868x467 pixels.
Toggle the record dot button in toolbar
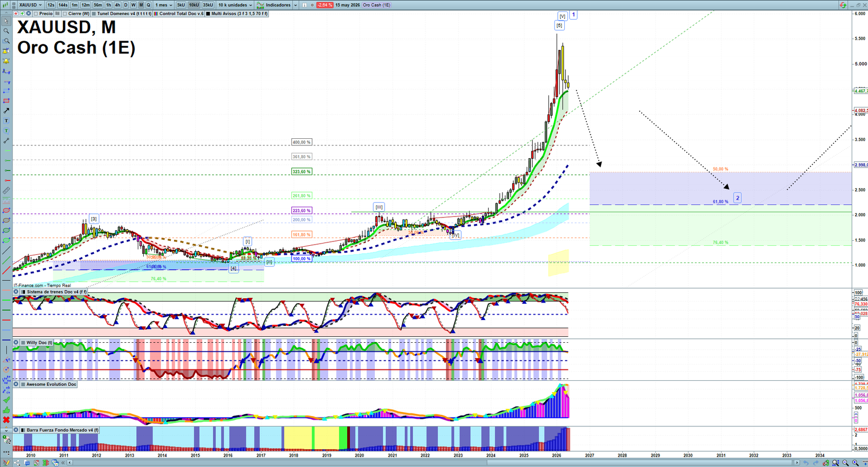pyautogui.click(x=312, y=5)
